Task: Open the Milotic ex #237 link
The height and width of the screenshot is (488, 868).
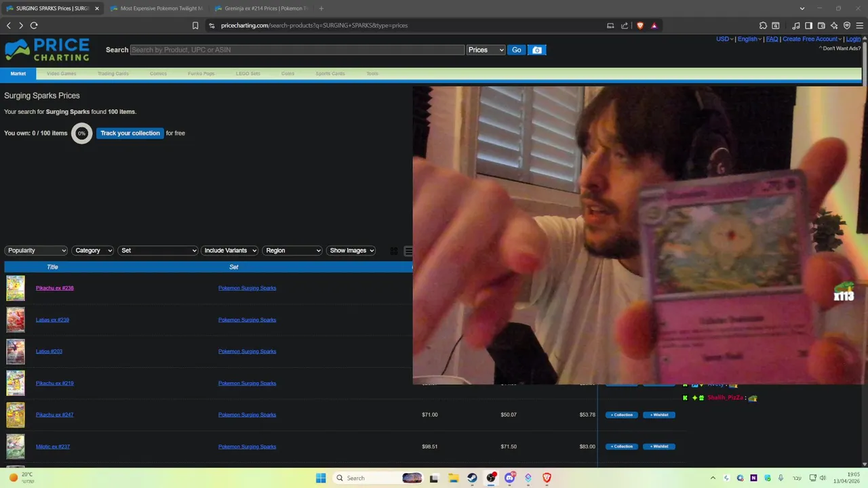Action: point(53,447)
